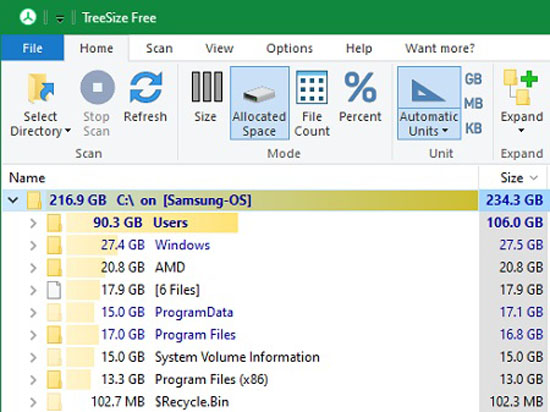Expand the Users folder node
Viewport: 550px width, 412px height.
tap(33, 223)
